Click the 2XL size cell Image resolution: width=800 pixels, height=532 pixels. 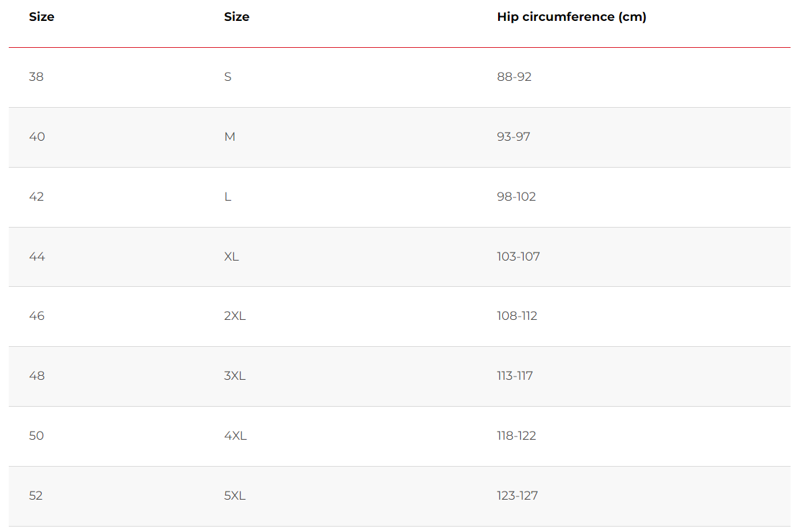pyautogui.click(x=235, y=316)
